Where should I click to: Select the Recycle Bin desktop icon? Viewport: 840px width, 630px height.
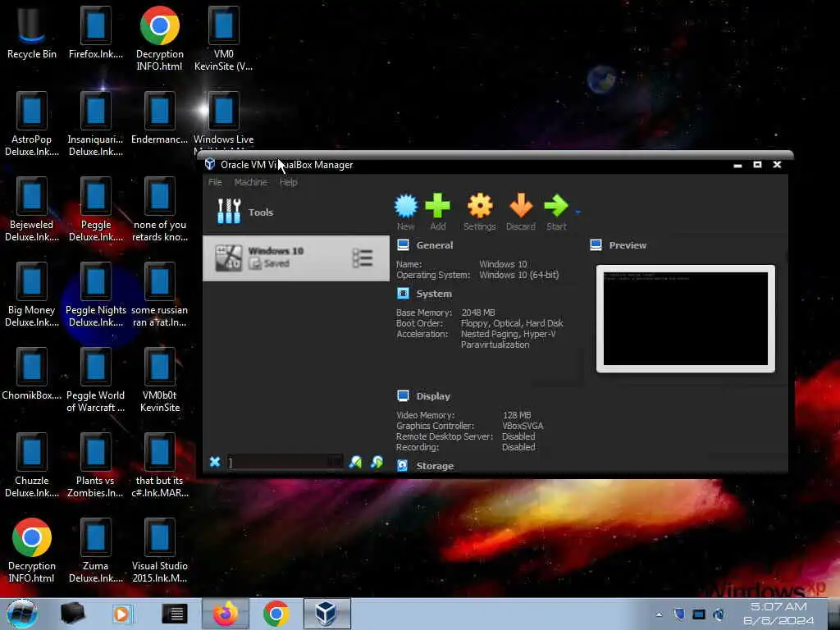(x=32, y=33)
